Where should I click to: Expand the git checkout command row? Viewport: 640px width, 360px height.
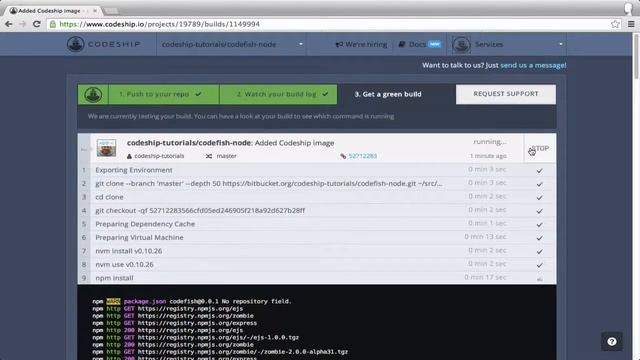[317, 210]
